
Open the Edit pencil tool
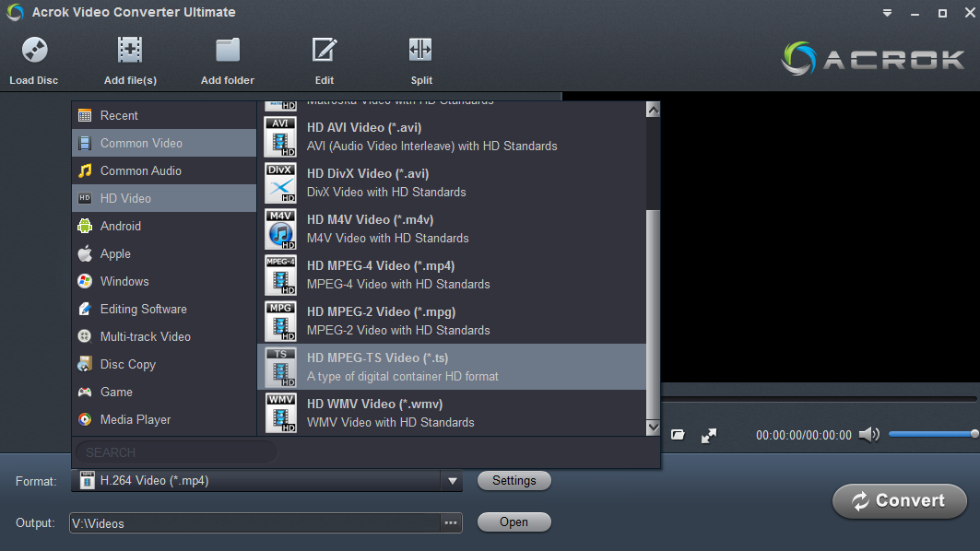point(325,50)
